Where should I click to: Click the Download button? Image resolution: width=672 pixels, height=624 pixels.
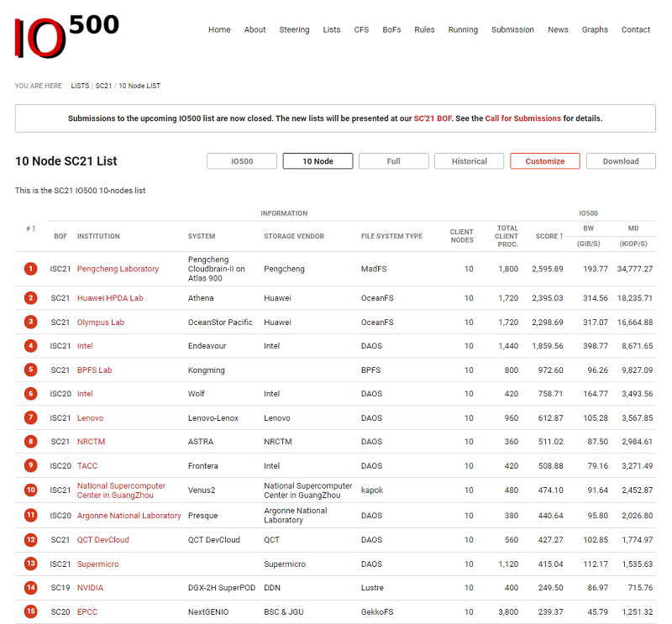621,161
